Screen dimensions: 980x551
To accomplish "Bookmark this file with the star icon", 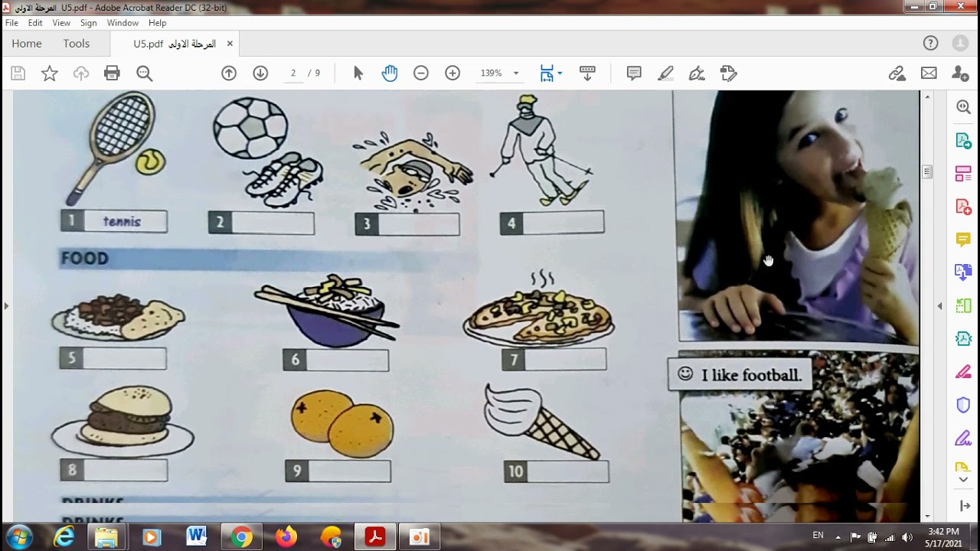I will pos(50,73).
